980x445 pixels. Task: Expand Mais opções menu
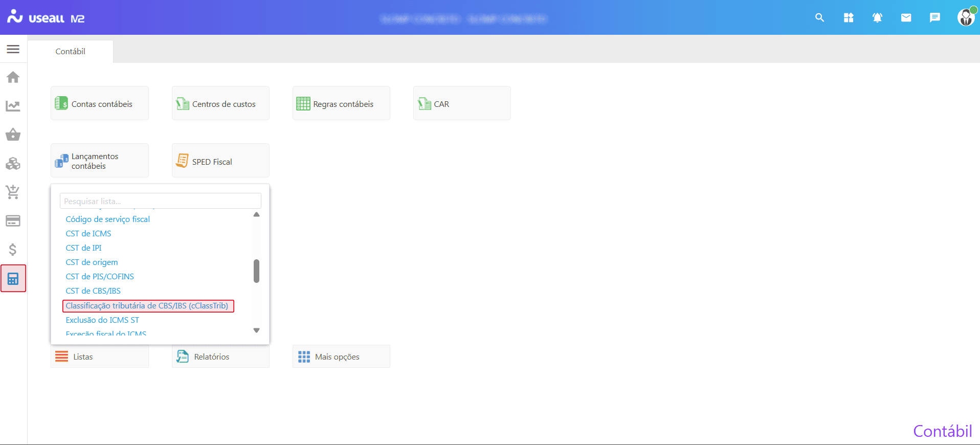click(x=341, y=357)
